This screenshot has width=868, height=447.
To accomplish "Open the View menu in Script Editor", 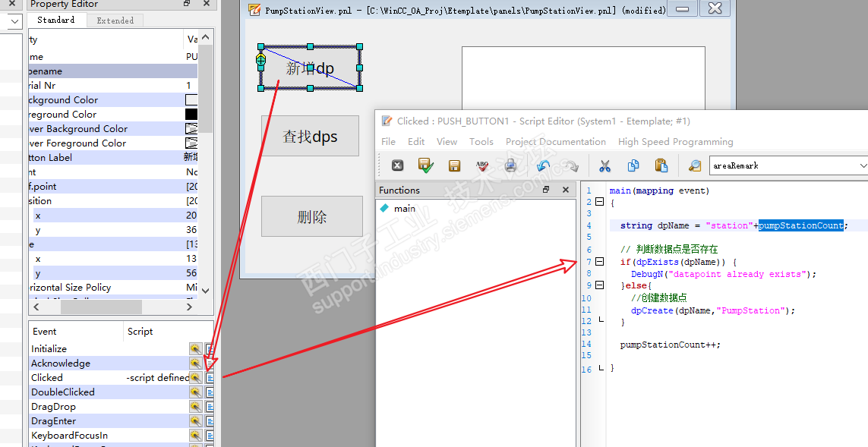I will coord(447,142).
